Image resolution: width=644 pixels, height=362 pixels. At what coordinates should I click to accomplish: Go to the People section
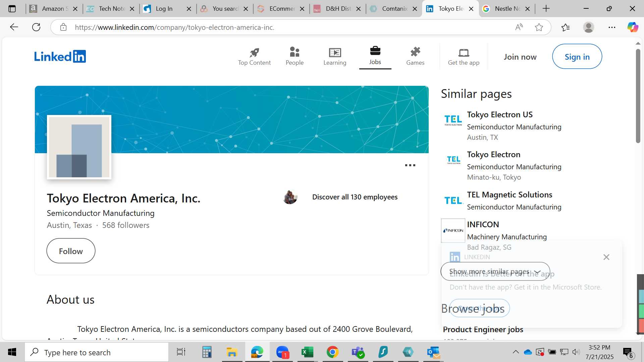(x=294, y=56)
